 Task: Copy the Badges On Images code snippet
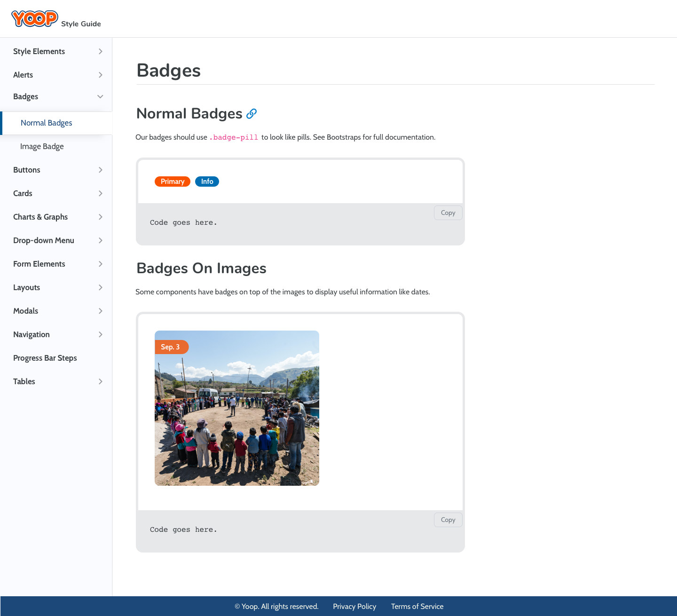448,520
